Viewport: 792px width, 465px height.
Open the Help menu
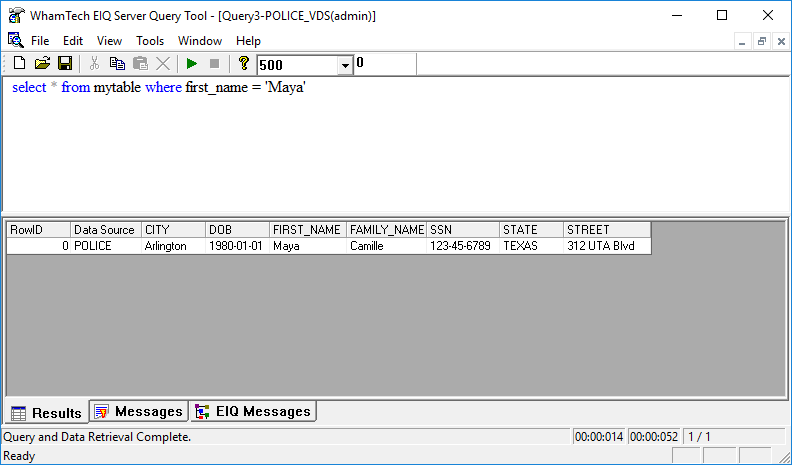coord(249,41)
